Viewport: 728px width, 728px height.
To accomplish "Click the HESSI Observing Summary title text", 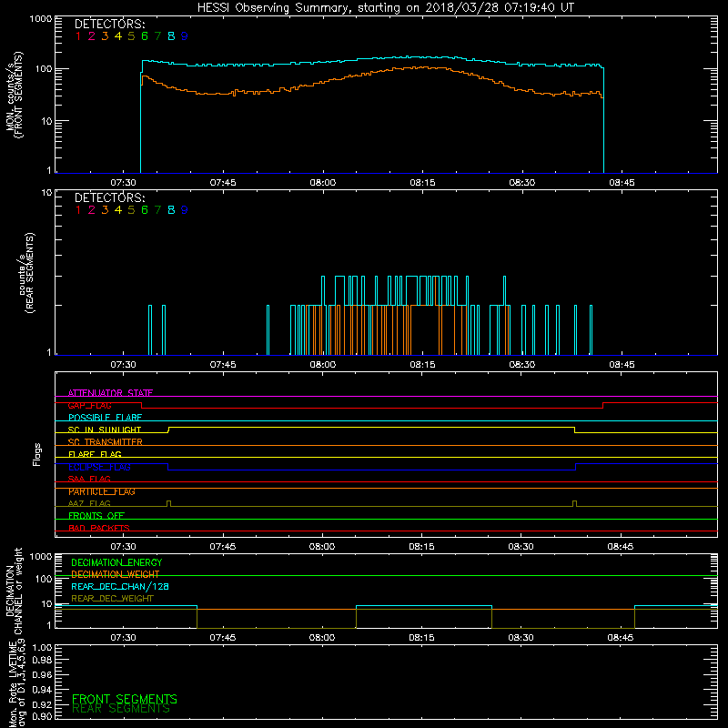I will coord(386,8).
